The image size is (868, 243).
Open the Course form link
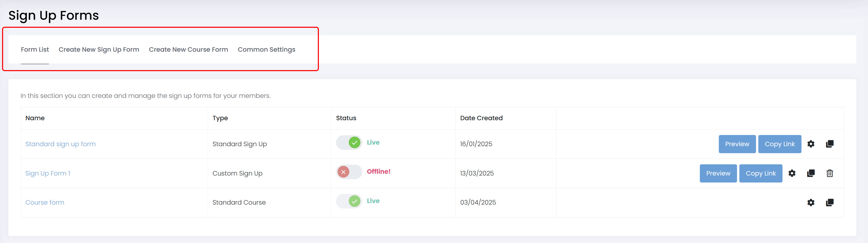[x=44, y=203]
